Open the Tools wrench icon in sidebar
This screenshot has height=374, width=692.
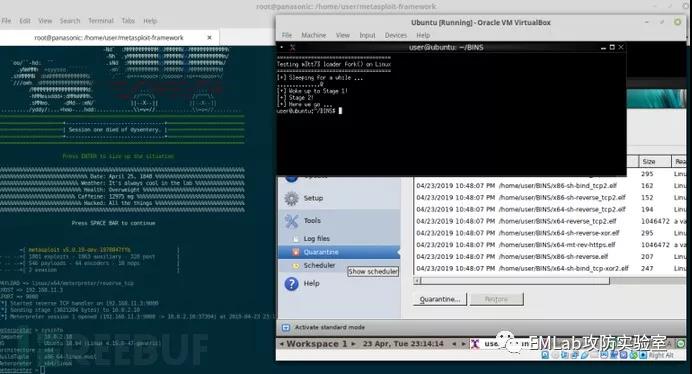tap(291, 220)
